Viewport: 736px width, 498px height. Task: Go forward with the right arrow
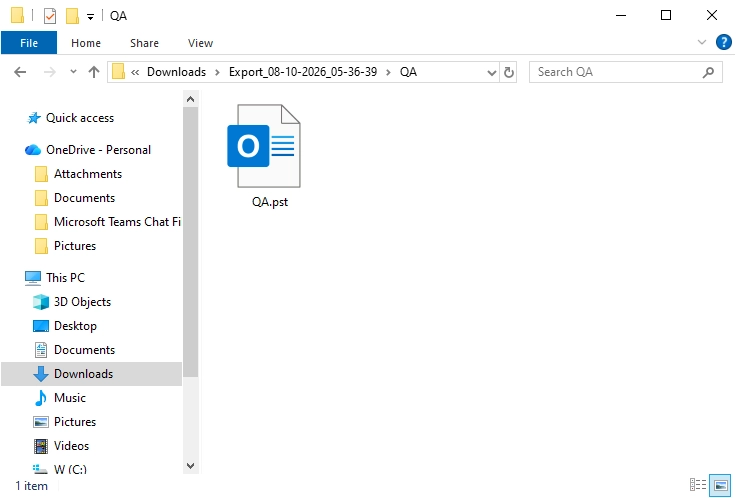pos(49,72)
